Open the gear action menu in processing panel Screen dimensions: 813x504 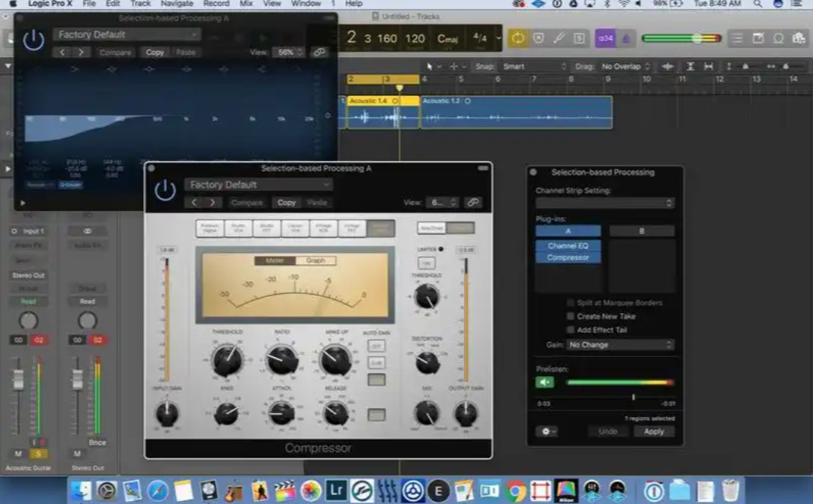coord(546,431)
